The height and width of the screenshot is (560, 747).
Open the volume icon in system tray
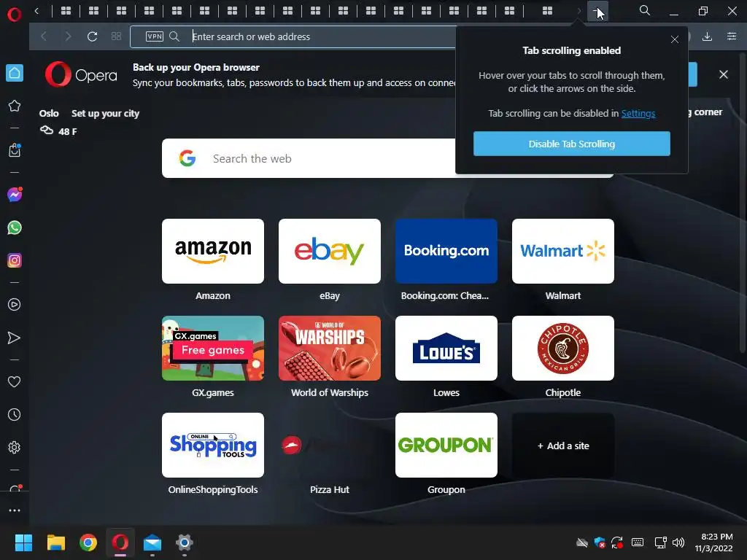coord(678,542)
